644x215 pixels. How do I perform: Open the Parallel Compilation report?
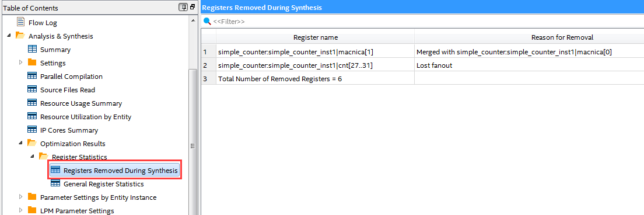(x=71, y=77)
